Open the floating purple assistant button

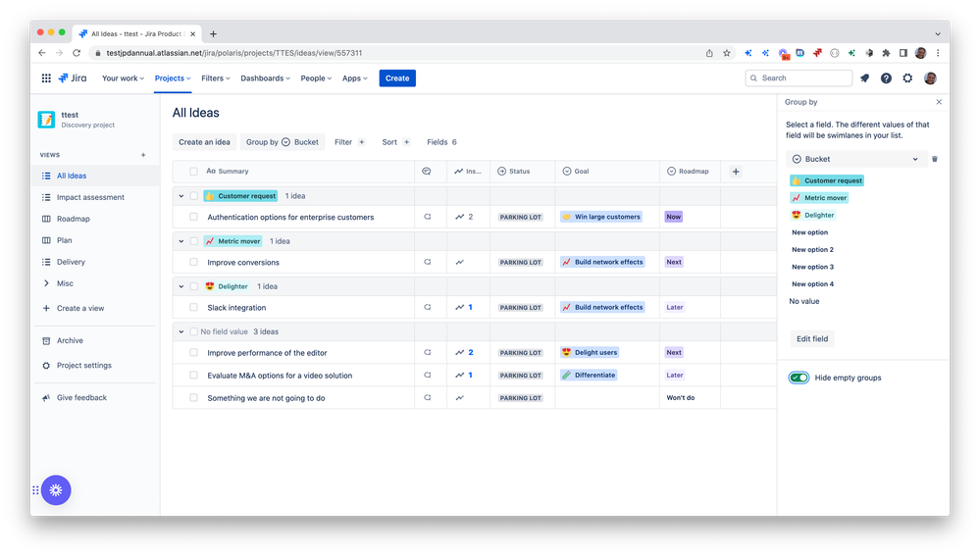56,490
